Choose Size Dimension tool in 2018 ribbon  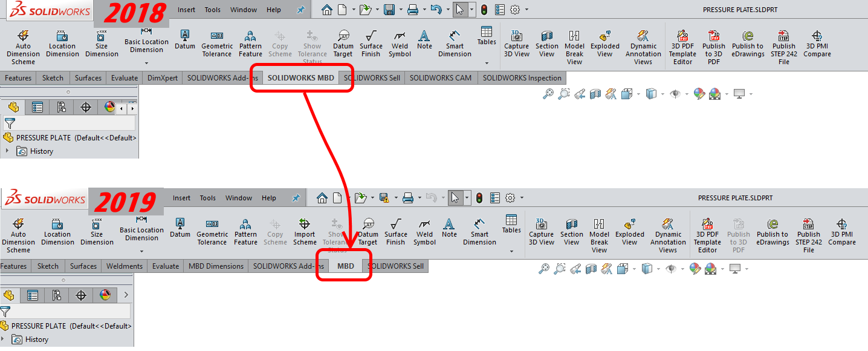tap(102, 44)
